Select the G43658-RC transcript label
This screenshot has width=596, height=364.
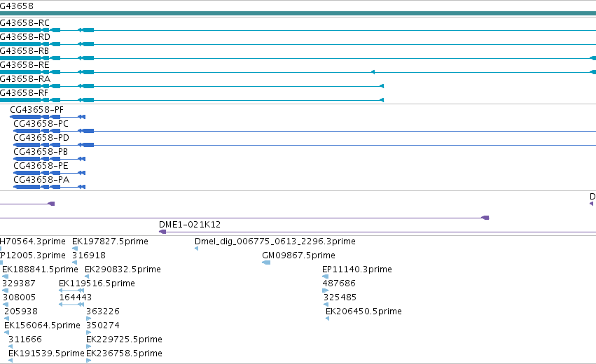(25, 23)
